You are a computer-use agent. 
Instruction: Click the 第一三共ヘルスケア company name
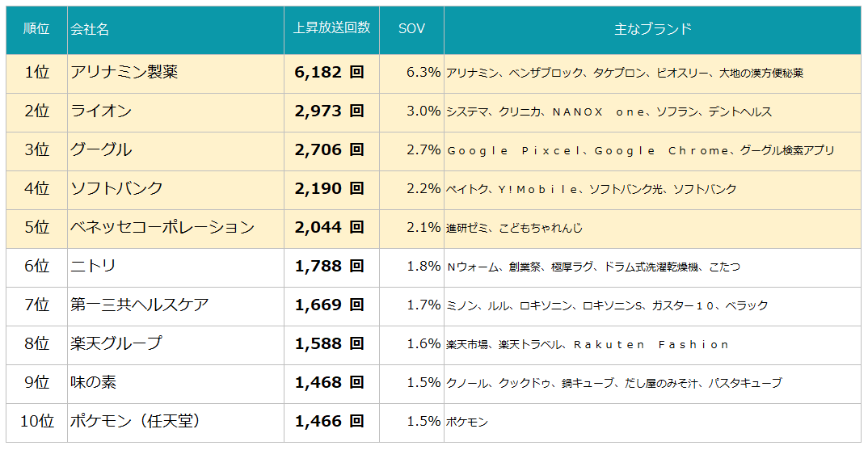tap(140, 305)
